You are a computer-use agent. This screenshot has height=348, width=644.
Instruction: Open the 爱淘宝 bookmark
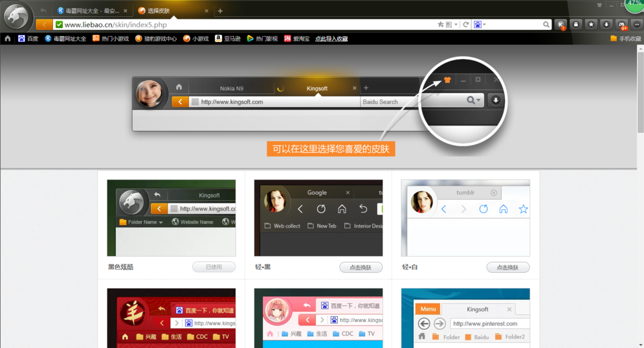pos(296,39)
